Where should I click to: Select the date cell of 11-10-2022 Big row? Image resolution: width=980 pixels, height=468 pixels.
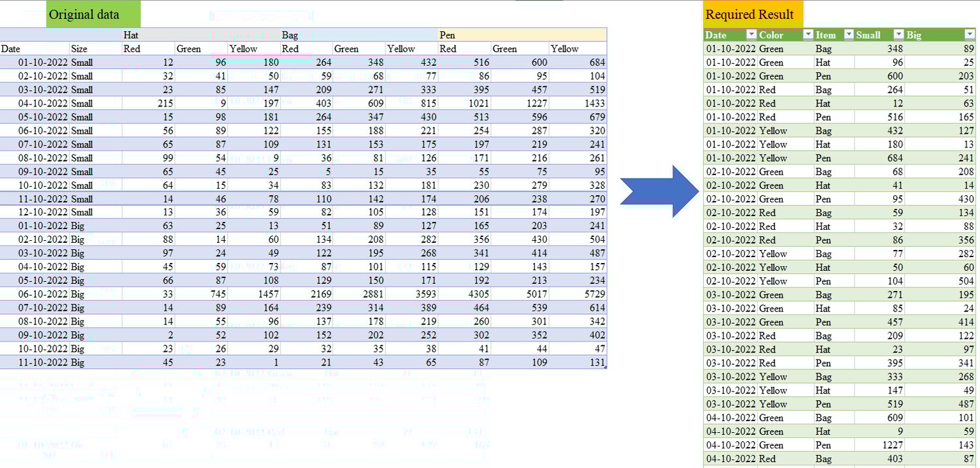pos(35,362)
